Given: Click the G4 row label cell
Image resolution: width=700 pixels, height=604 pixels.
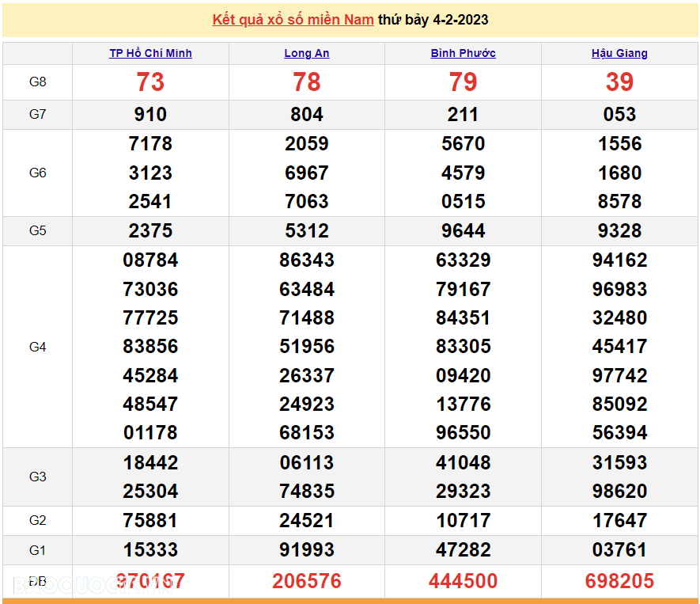Looking at the screenshot, I should 38,347.
